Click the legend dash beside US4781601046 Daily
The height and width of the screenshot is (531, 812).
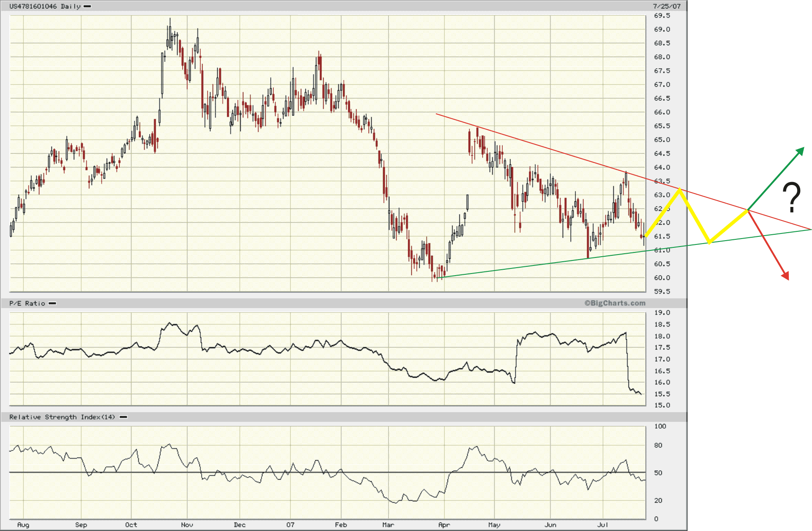tap(87, 6)
